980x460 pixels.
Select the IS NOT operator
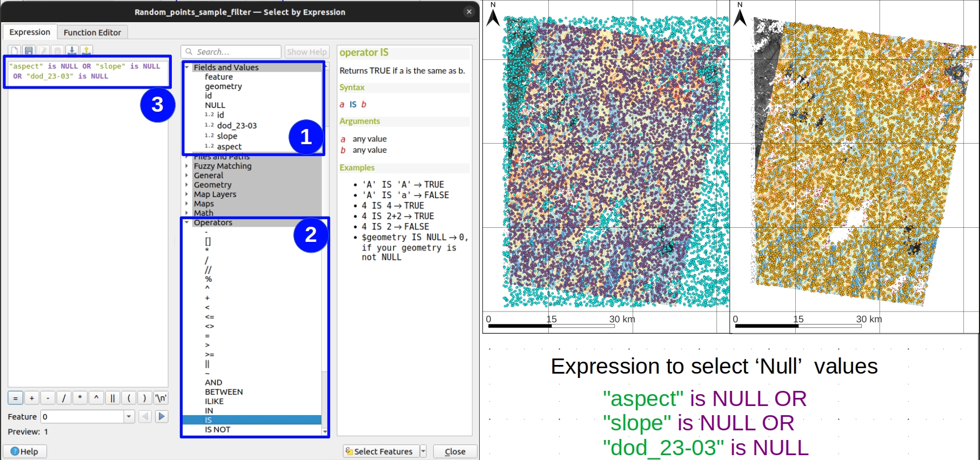point(217,430)
